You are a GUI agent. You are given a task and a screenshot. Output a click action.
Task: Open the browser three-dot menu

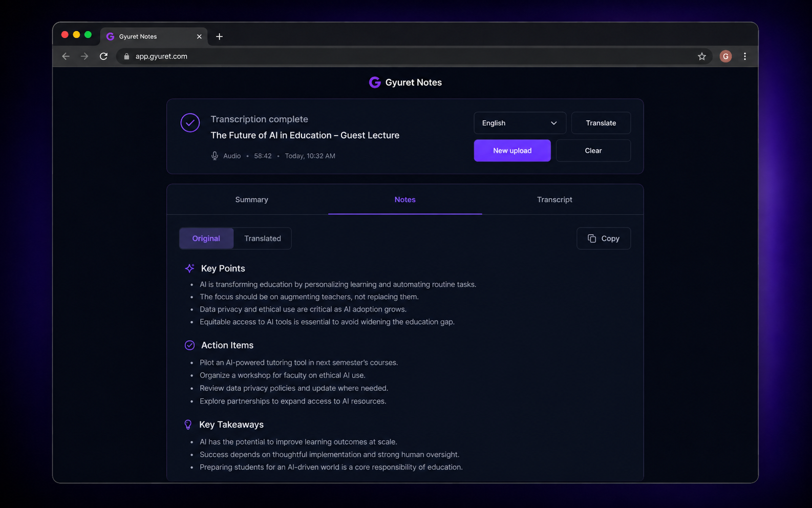745,56
